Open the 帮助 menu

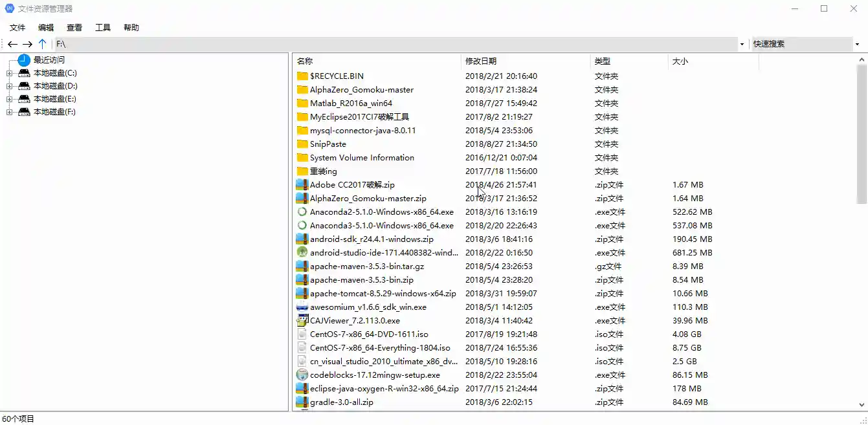point(131,28)
